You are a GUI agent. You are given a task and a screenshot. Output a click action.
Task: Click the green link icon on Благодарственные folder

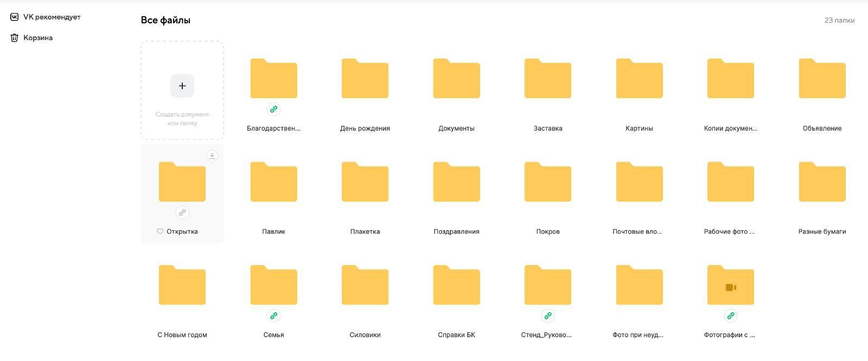[x=273, y=109]
